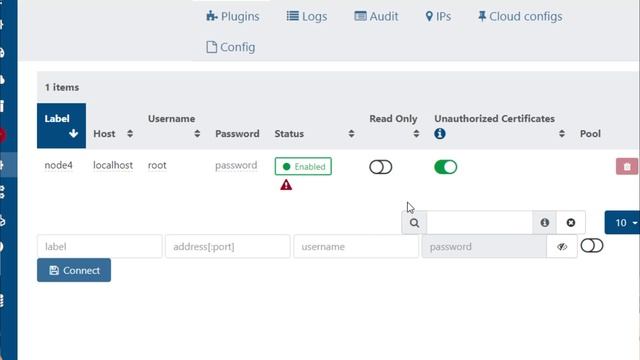This screenshot has height=360, width=640.
Task: Open the Plugins tab
Action: 233,16
